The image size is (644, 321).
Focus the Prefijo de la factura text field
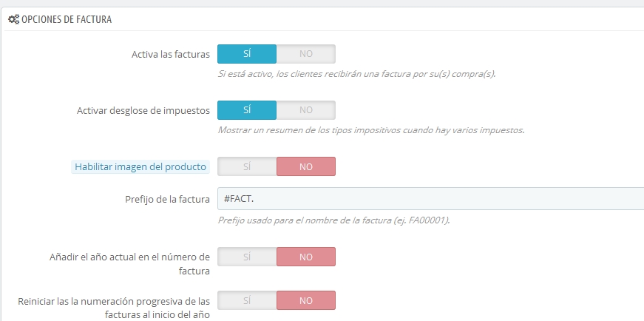click(x=429, y=199)
